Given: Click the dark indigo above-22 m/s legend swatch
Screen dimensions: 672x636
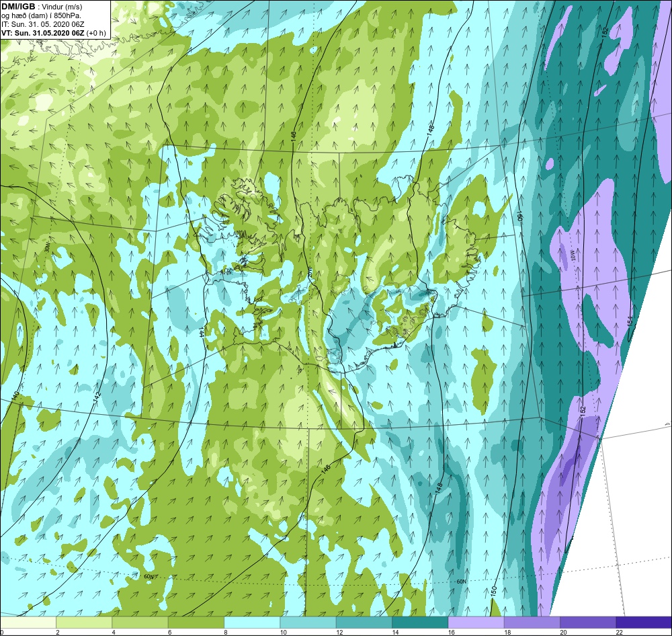Looking at the screenshot, I should [644, 622].
